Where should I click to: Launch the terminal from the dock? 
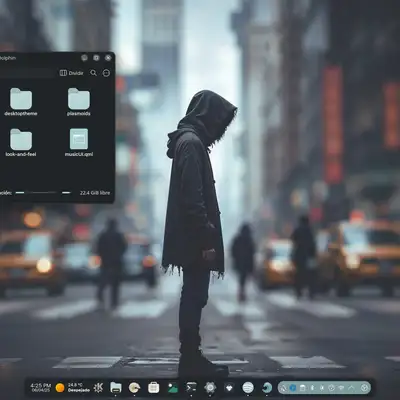point(191,387)
